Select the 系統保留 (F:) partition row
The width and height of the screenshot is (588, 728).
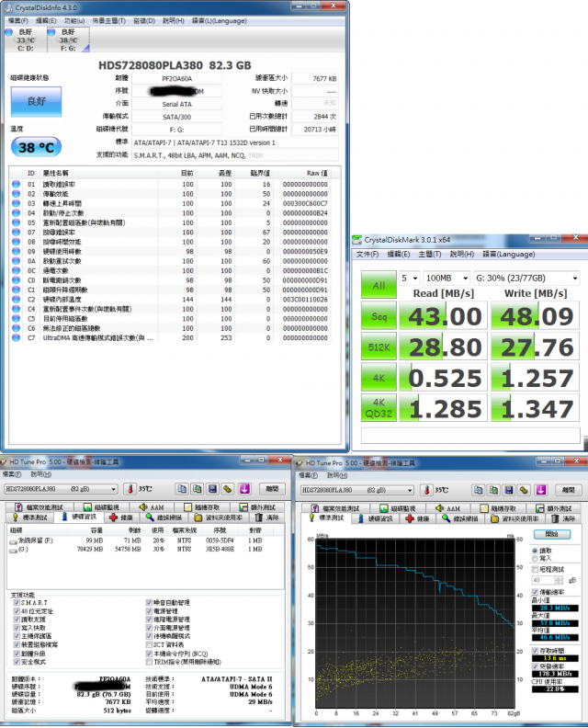pyautogui.click(x=145, y=540)
